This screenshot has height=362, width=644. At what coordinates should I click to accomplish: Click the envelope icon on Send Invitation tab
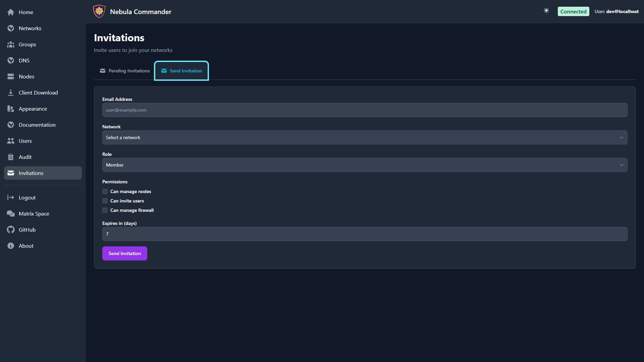pos(164,71)
